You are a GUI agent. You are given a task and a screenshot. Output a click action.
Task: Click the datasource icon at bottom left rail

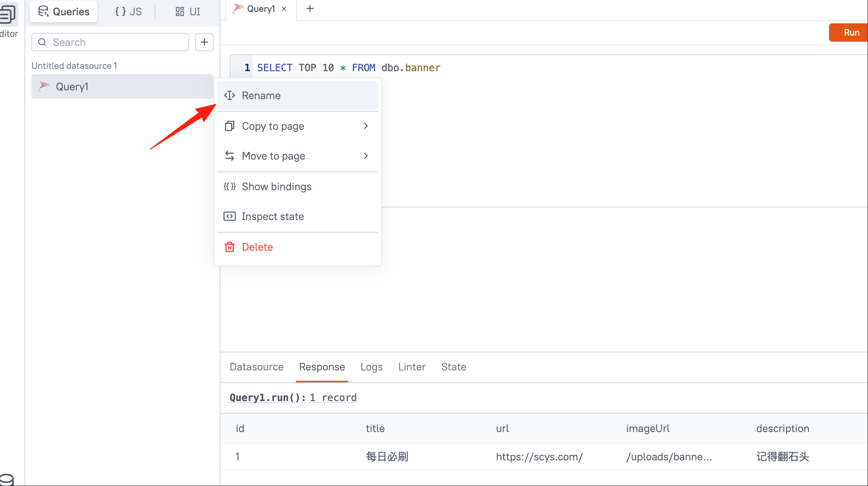[x=7, y=479]
